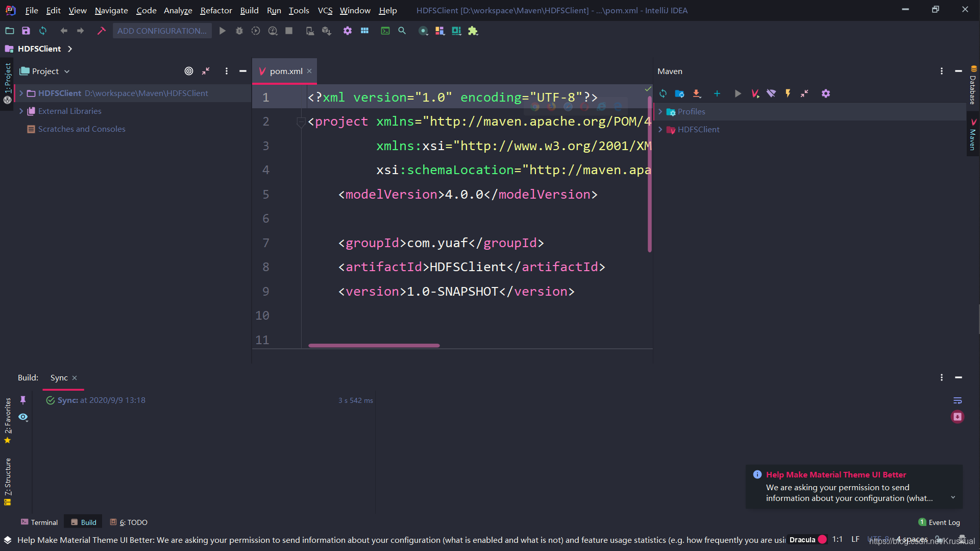The image size is (980, 551).
Task: Open the Navigate menu
Action: (111, 10)
